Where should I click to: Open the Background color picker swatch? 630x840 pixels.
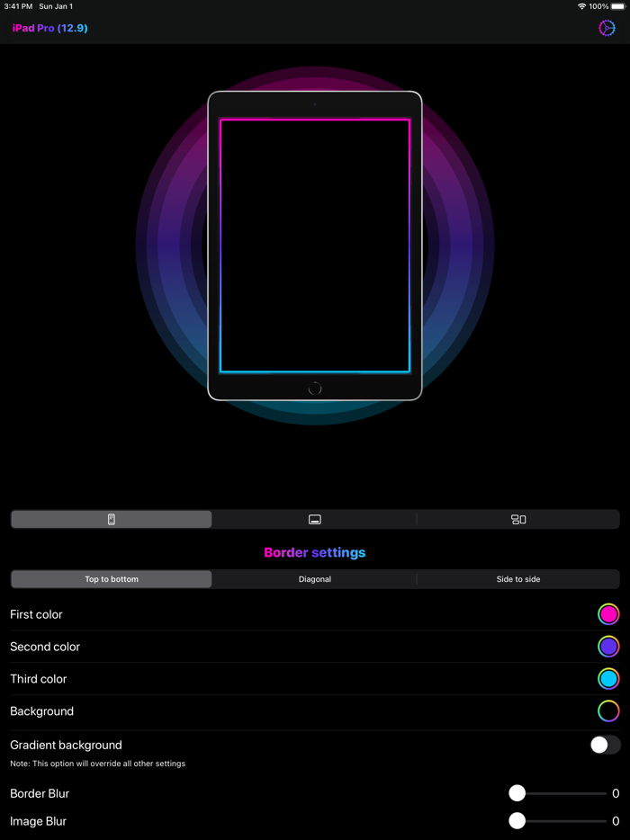coord(608,710)
